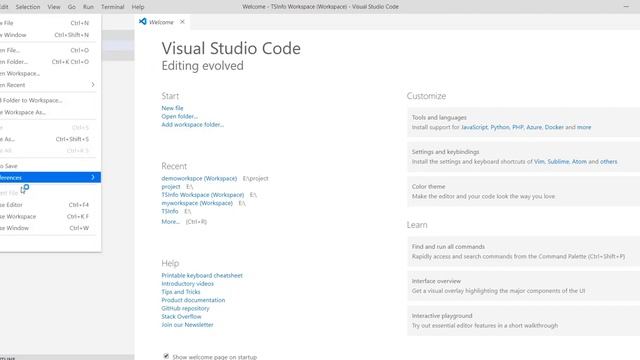Toggle Show welcome page on startup checkbox
The image size is (640, 360).
[166, 356]
